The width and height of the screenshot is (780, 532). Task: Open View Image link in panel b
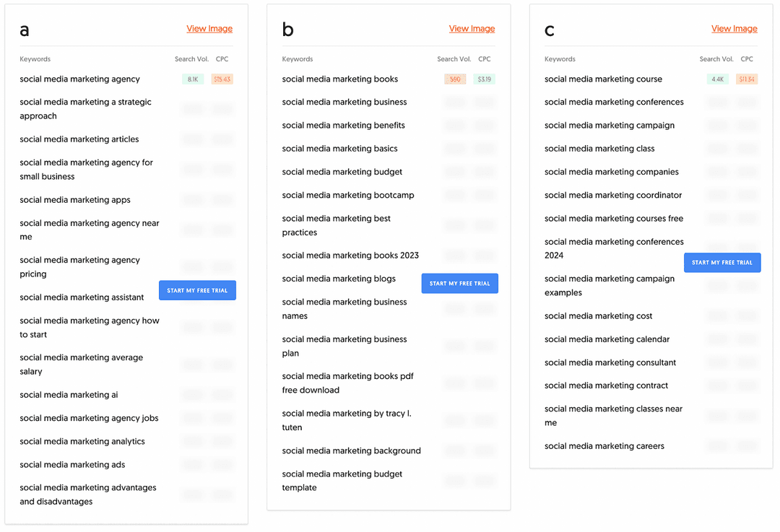coord(472,29)
